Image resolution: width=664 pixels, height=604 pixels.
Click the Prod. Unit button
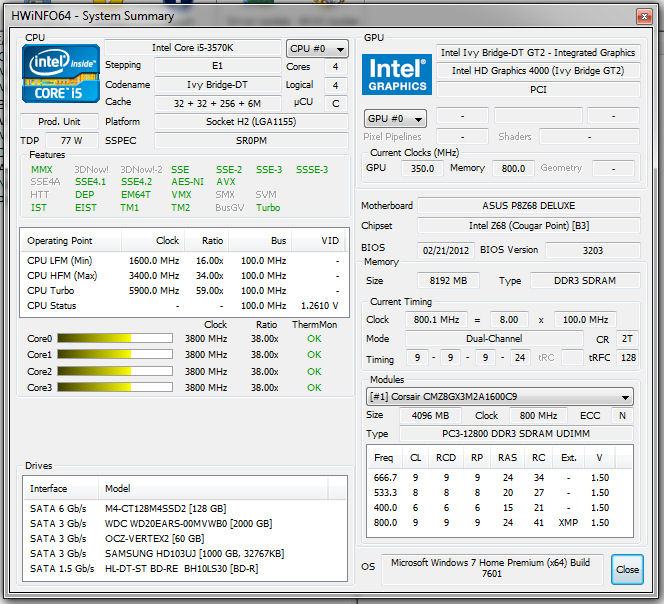59,122
